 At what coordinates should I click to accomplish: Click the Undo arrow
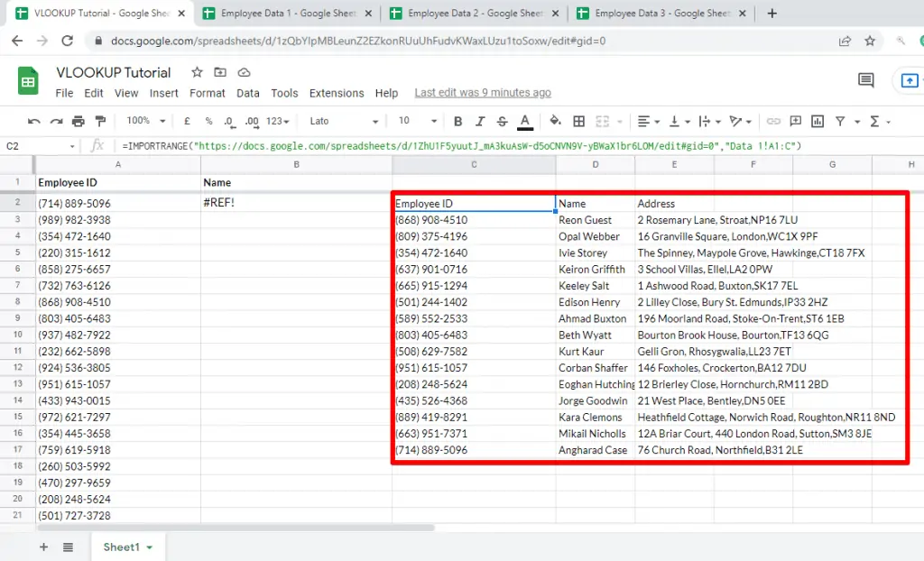(x=34, y=121)
